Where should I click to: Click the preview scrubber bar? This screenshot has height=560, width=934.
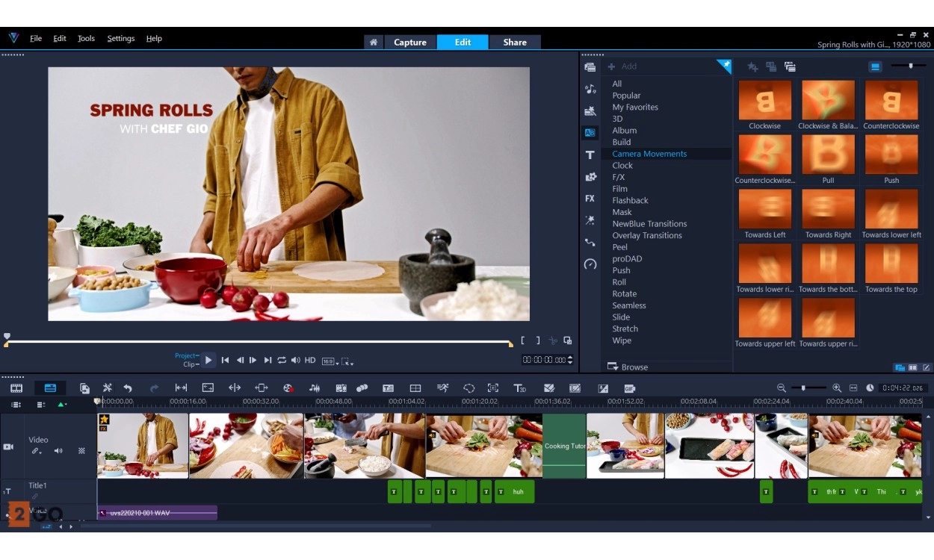[259, 342]
